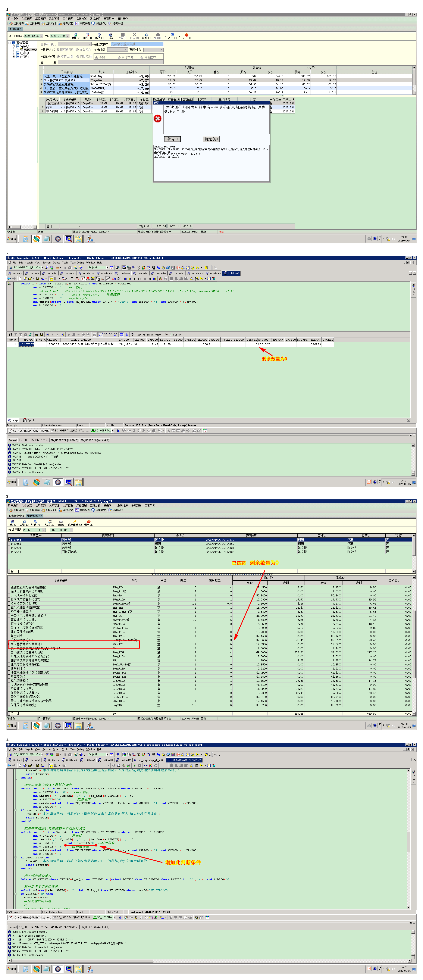The image size is (423, 980).
Task: Open the 调价时间从 start date dropdown
Action: point(41,36)
